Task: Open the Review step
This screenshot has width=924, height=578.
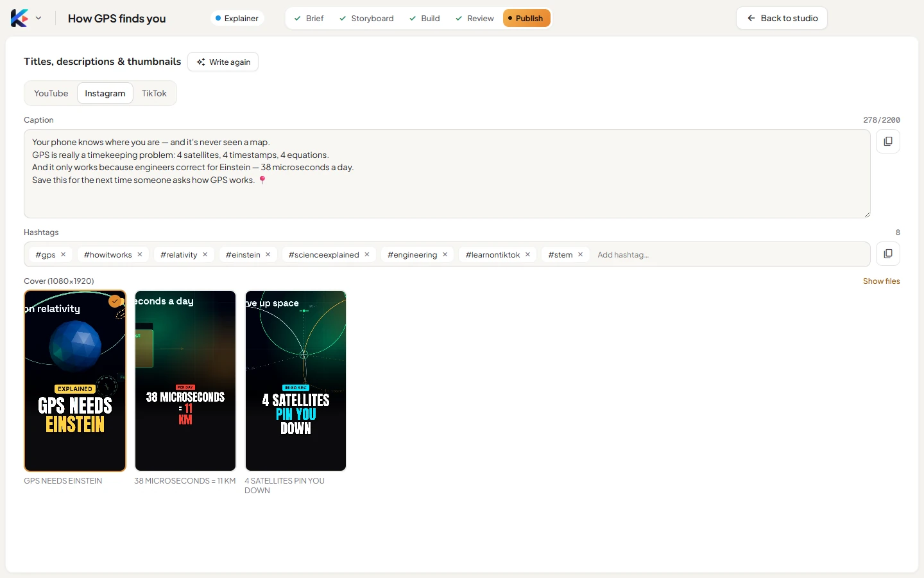Action: [x=474, y=18]
